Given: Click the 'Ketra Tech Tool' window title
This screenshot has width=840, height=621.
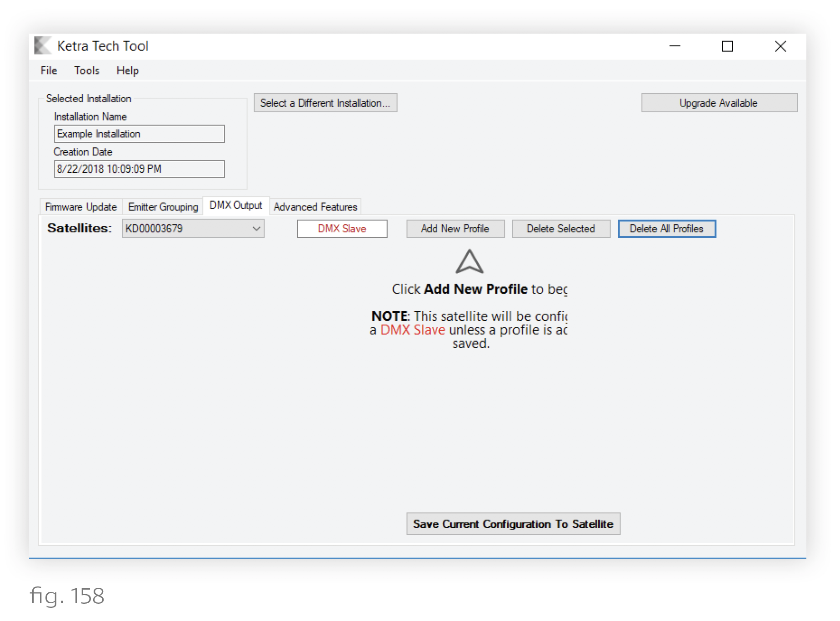Looking at the screenshot, I should coord(103,46).
